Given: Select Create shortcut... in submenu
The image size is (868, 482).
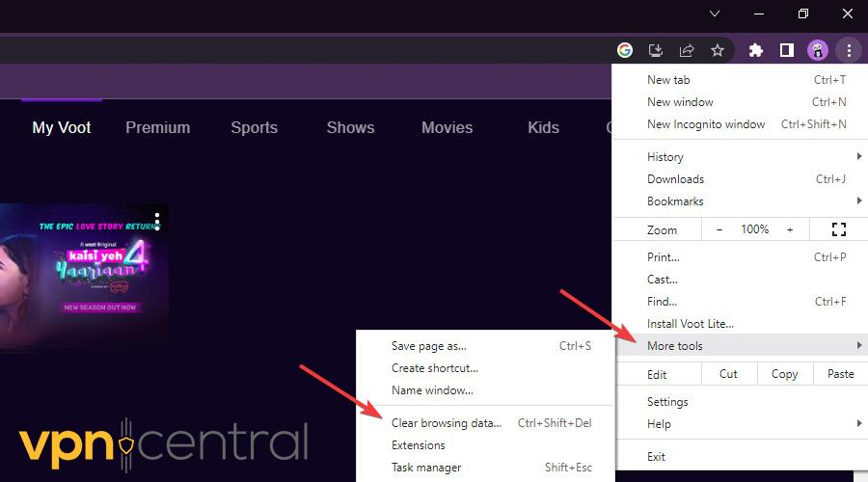Looking at the screenshot, I should pos(485,368).
